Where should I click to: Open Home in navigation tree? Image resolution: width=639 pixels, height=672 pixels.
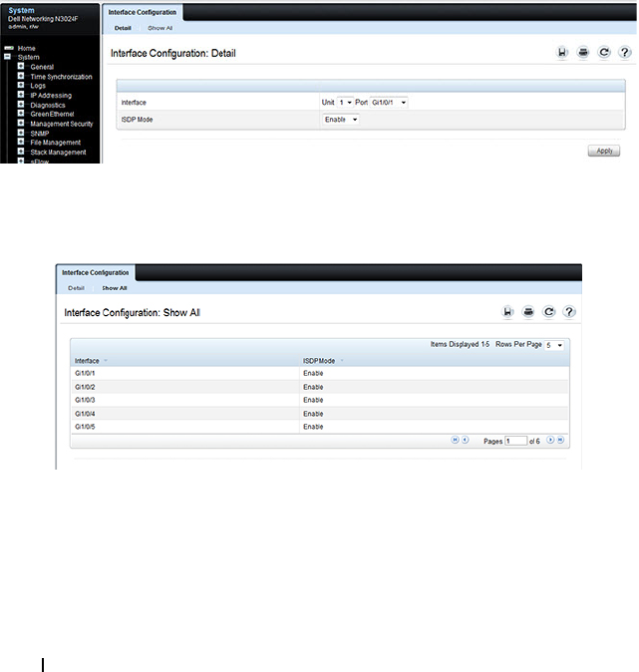[x=27, y=49]
